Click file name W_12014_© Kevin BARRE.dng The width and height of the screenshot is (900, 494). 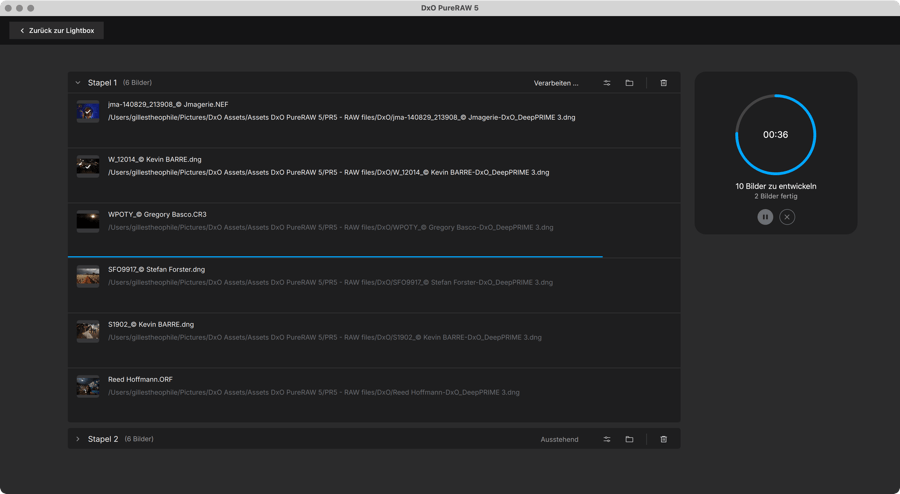[x=154, y=160]
